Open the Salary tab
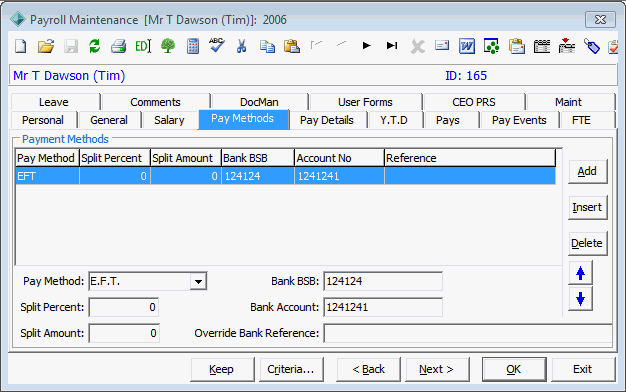This screenshot has width=626, height=392. [170, 120]
